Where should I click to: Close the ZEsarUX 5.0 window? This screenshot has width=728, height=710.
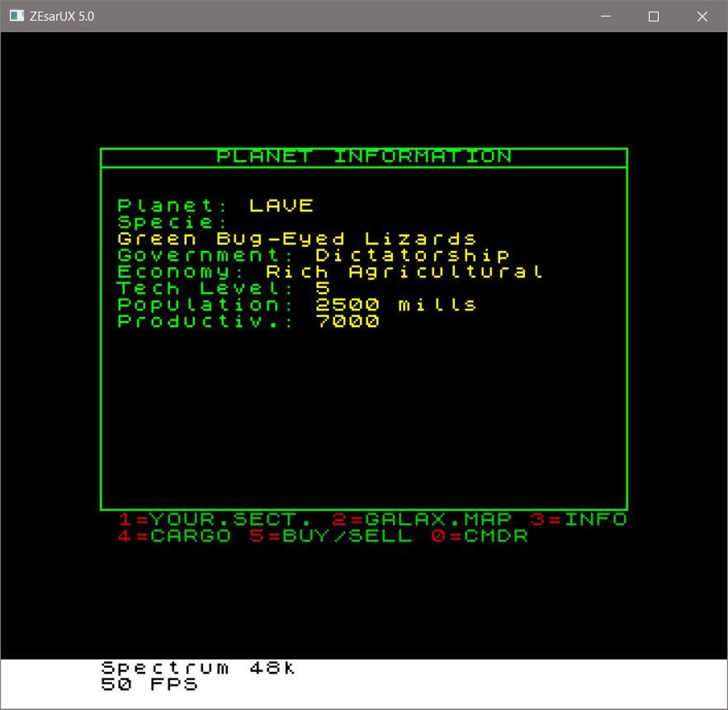[x=702, y=17]
